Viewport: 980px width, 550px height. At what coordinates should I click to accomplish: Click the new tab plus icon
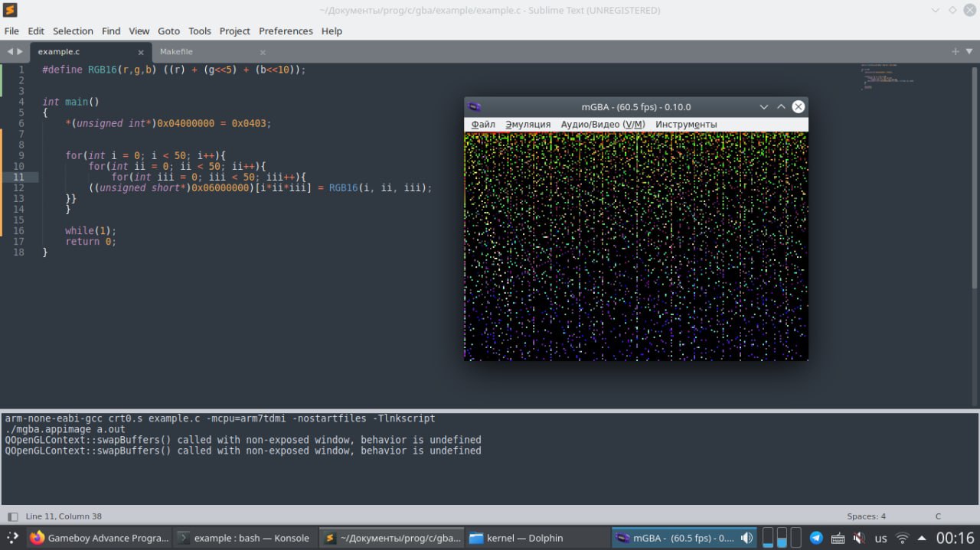tap(955, 51)
